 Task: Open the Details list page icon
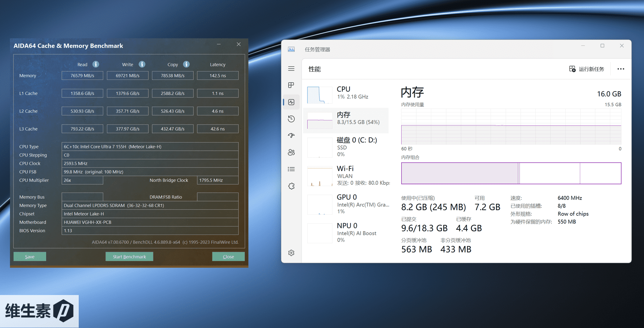[x=291, y=169]
